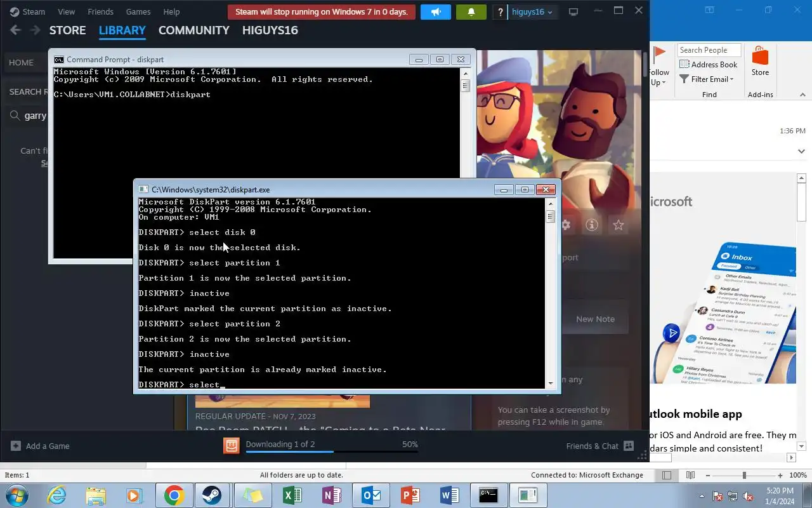Screen dimensions: 812x508
Task: Click the Outlook reading pane scroll down arrow
Action: (x=801, y=446)
